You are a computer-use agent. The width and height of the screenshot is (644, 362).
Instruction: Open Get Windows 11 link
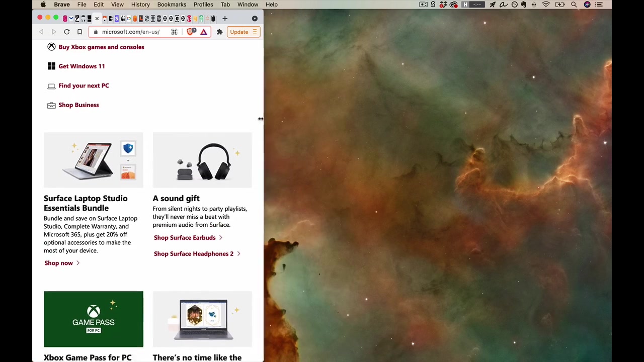(x=82, y=66)
